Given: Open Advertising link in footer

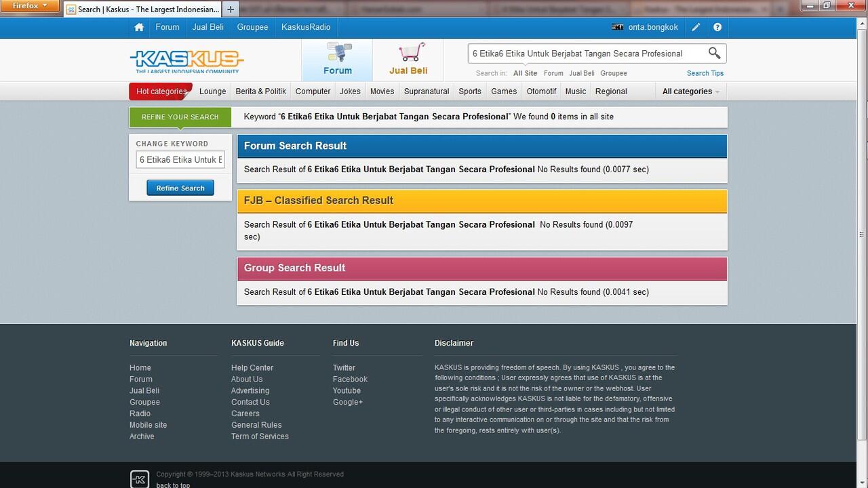Looking at the screenshot, I should [250, 391].
